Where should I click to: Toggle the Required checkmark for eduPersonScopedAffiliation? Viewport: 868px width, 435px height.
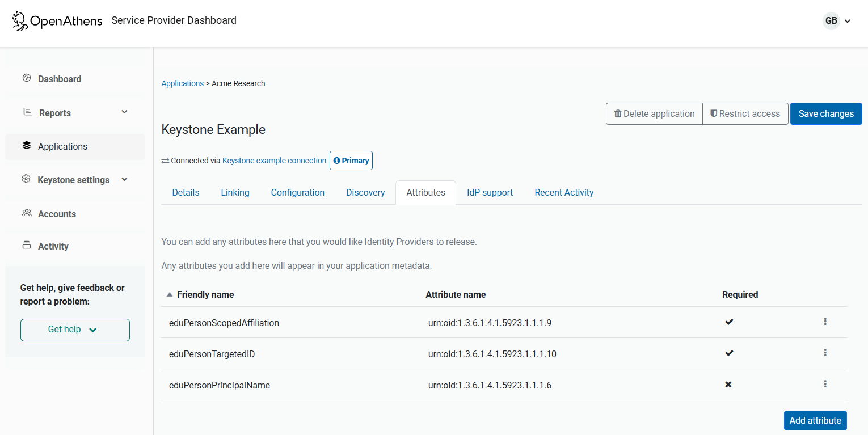[x=729, y=322]
